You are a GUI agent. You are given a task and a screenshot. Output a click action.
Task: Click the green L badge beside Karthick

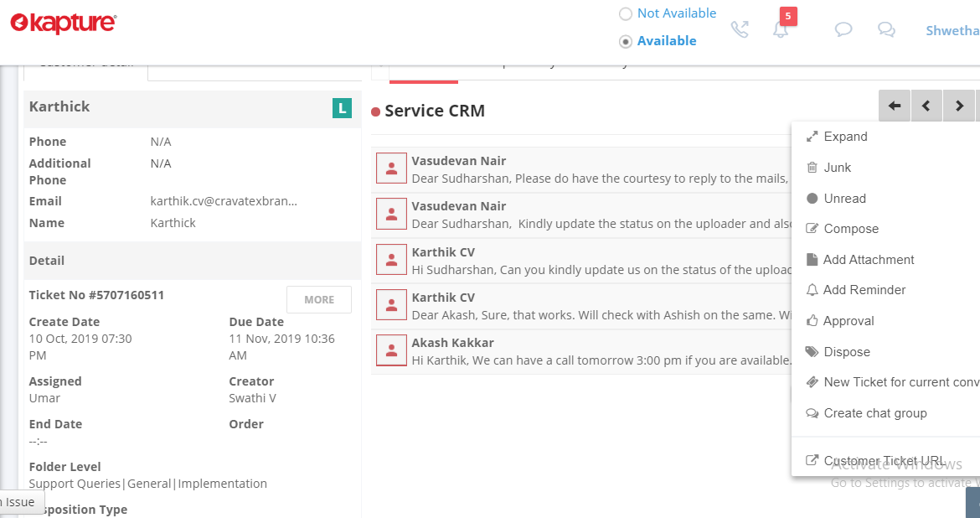pyautogui.click(x=342, y=108)
